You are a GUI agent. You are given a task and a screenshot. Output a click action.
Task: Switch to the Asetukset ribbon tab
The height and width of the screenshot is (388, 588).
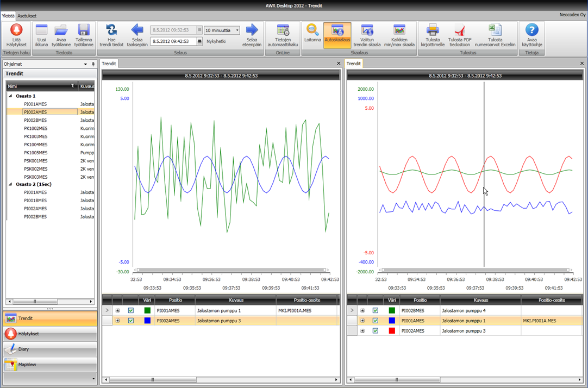point(27,16)
